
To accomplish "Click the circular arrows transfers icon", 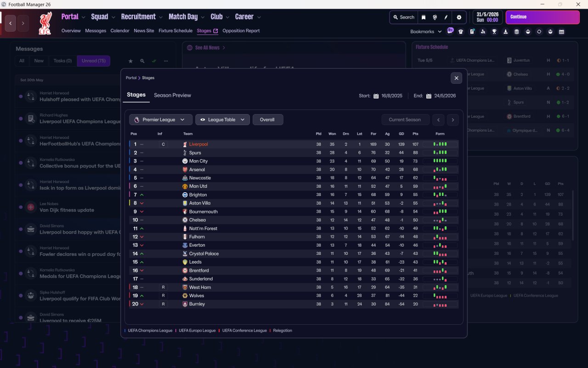I will (x=539, y=32).
